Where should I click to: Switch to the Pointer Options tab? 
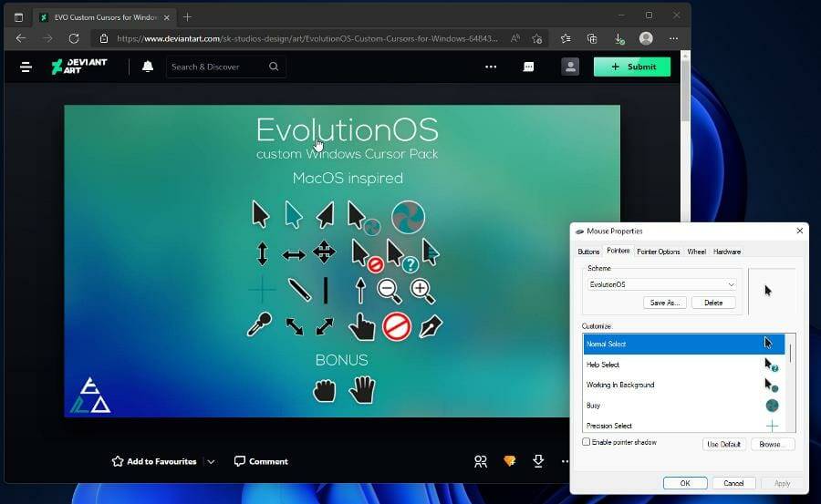[x=658, y=252]
